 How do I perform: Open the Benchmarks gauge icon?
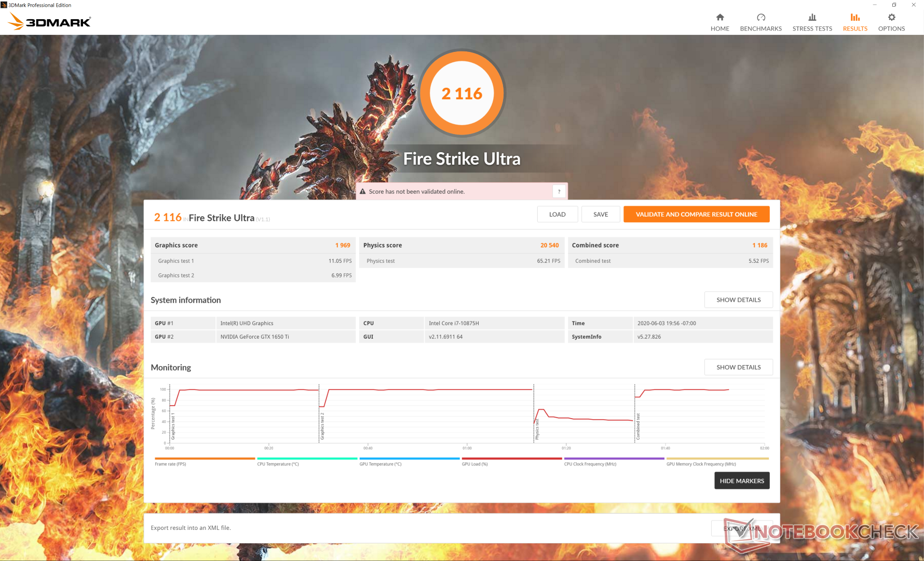(761, 17)
